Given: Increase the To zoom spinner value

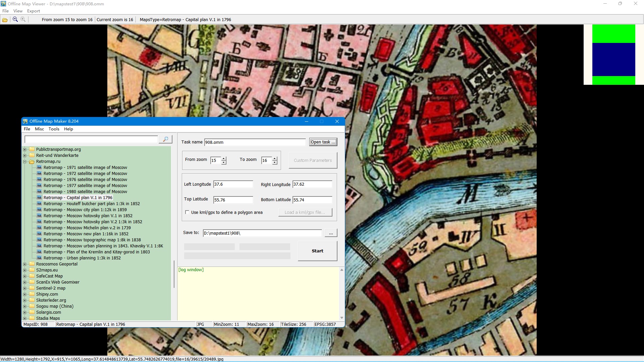Looking at the screenshot, I should [x=275, y=159].
